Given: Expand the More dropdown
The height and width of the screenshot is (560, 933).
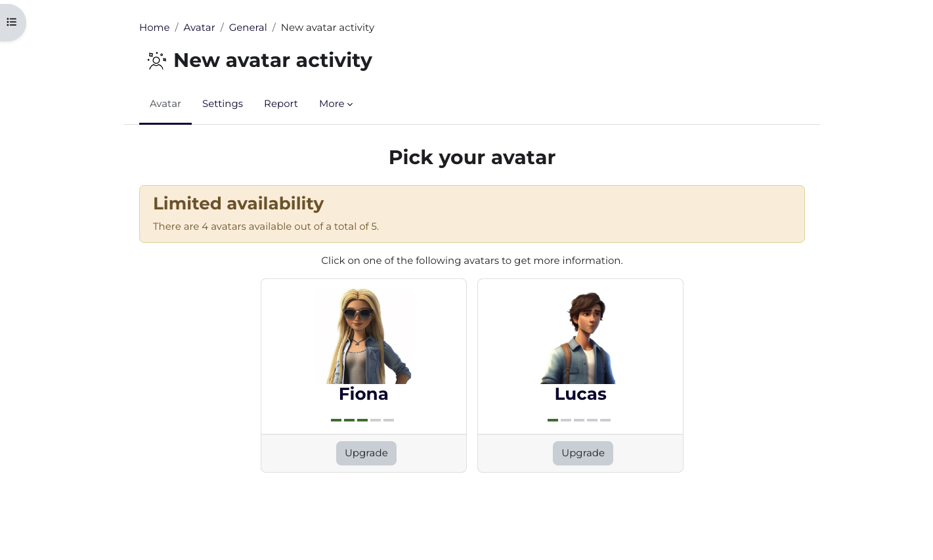Looking at the screenshot, I should pyautogui.click(x=336, y=104).
